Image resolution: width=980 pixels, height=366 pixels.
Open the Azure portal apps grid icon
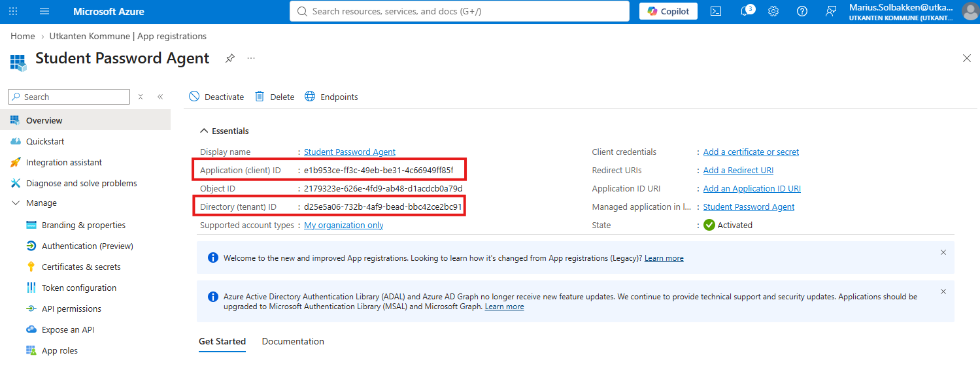[13, 11]
